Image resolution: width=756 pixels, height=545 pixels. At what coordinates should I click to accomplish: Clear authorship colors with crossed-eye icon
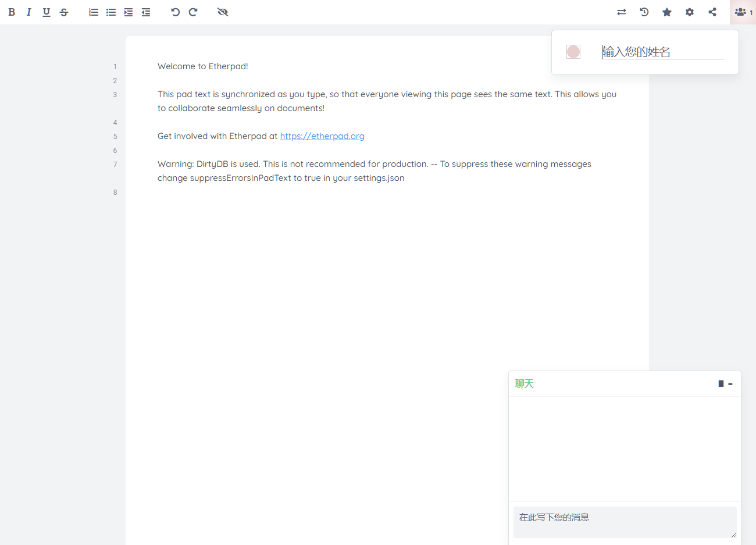pyautogui.click(x=223, y=12)
